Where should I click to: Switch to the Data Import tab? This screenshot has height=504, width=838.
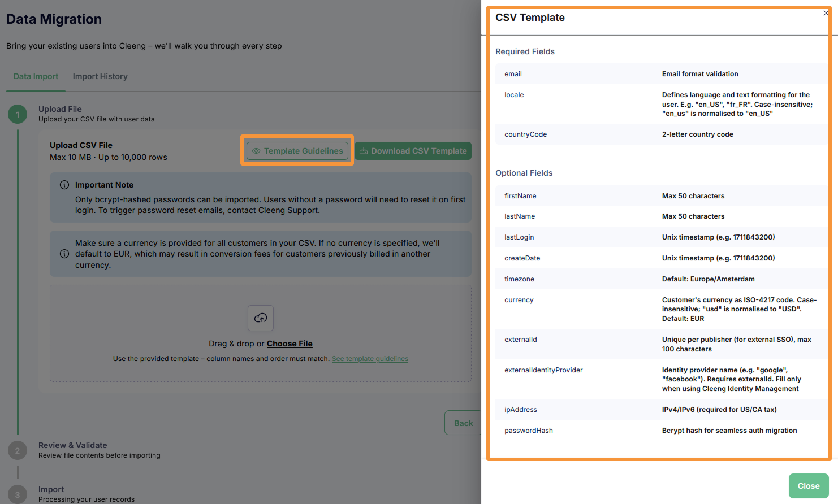point(36,76)
